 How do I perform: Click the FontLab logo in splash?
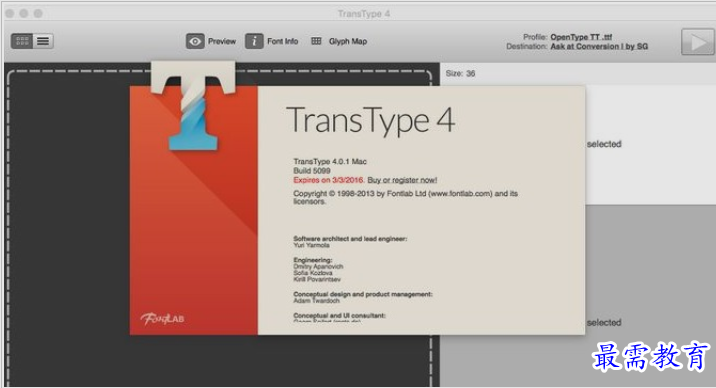163,318
